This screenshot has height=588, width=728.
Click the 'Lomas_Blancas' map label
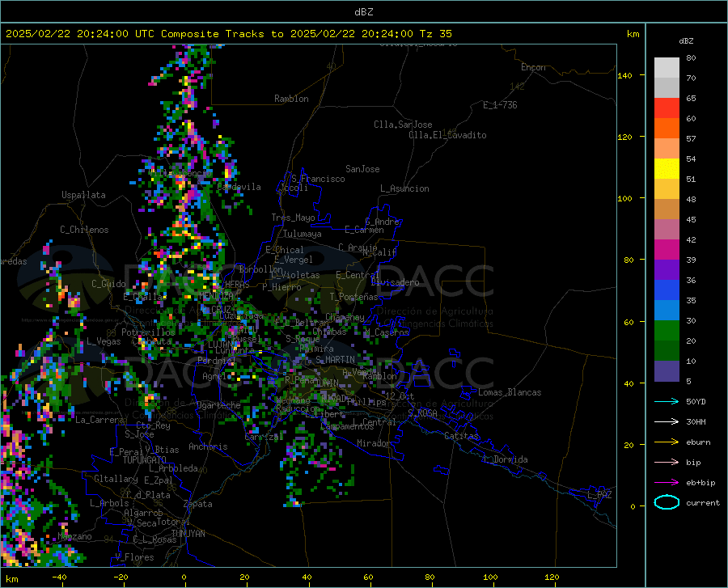(x=510, y=392)
